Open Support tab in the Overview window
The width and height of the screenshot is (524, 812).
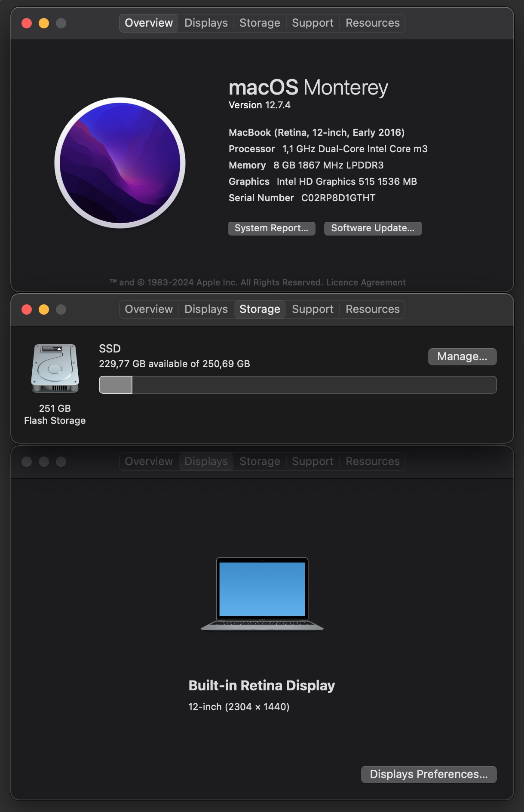[x=313, y=23]
